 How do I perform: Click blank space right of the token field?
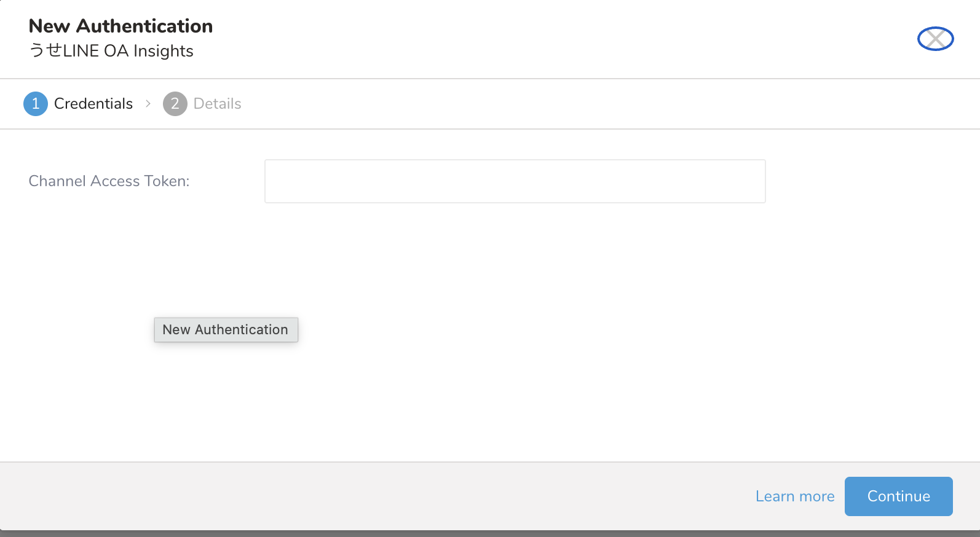pos(873,181)
